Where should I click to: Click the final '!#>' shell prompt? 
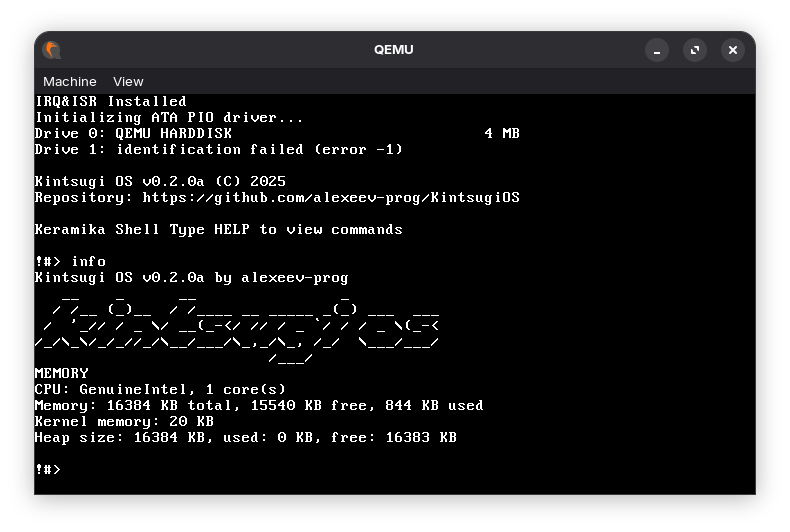[x=48, y=470]
